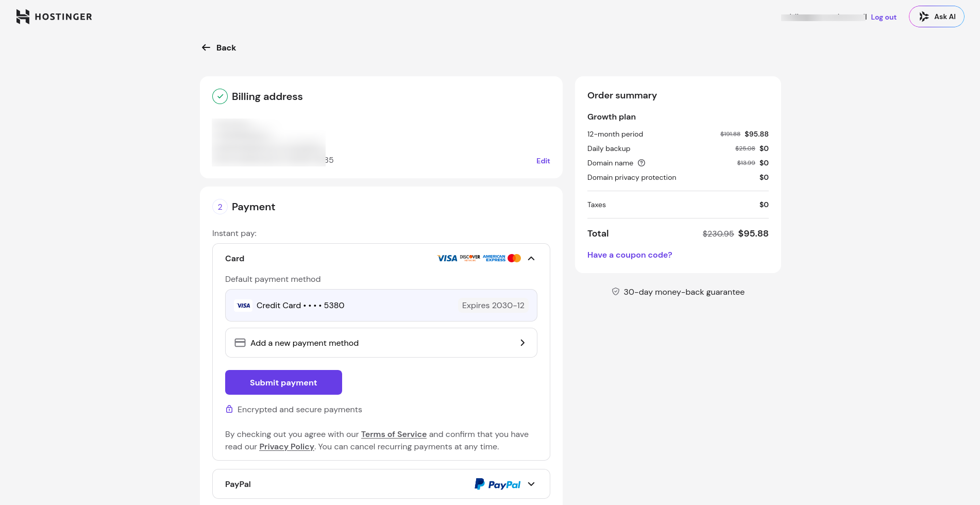Add a new payment method
The height and width of the screenshot is (505, 980).
click(x=381, y=343)
